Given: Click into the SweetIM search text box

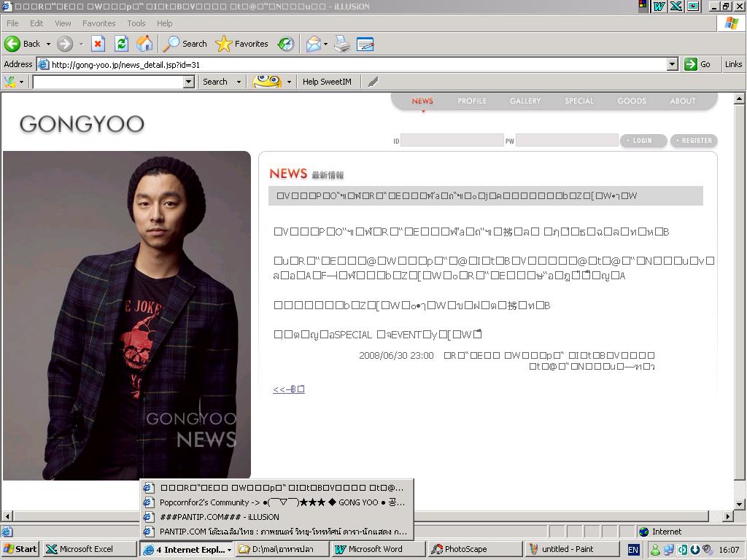Looking at the screenshot, I should point(109,82).
